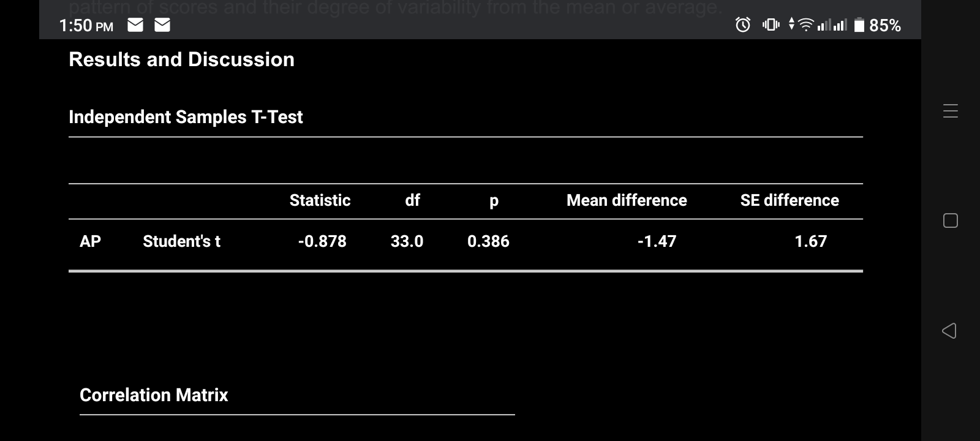Viewport: 980px width, 441px height.
Task: Tap the Android Home square button
Action: 949,221
